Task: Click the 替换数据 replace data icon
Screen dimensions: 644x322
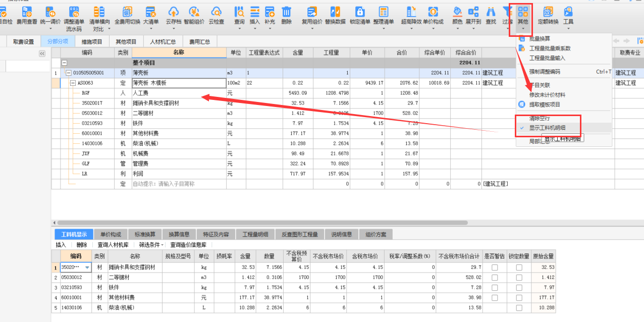Action: tap(335, 11)
